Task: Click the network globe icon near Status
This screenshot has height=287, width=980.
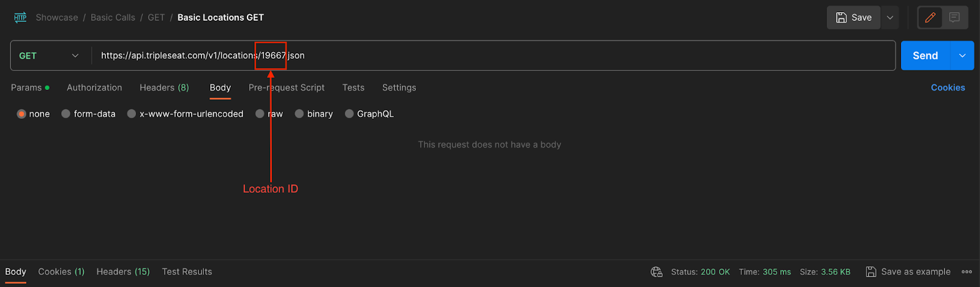Action: pyautogui.click(x=657, y=272)
